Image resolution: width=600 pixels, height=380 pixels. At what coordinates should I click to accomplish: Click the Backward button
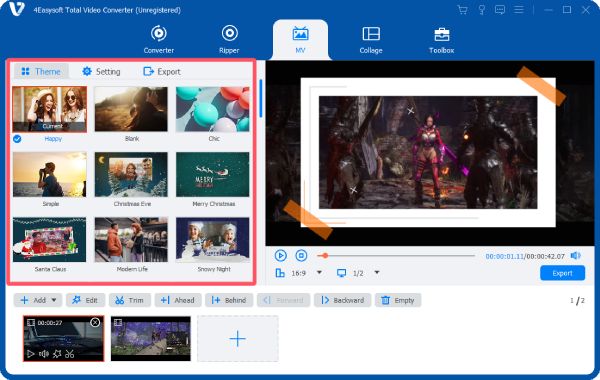(342, 300)
